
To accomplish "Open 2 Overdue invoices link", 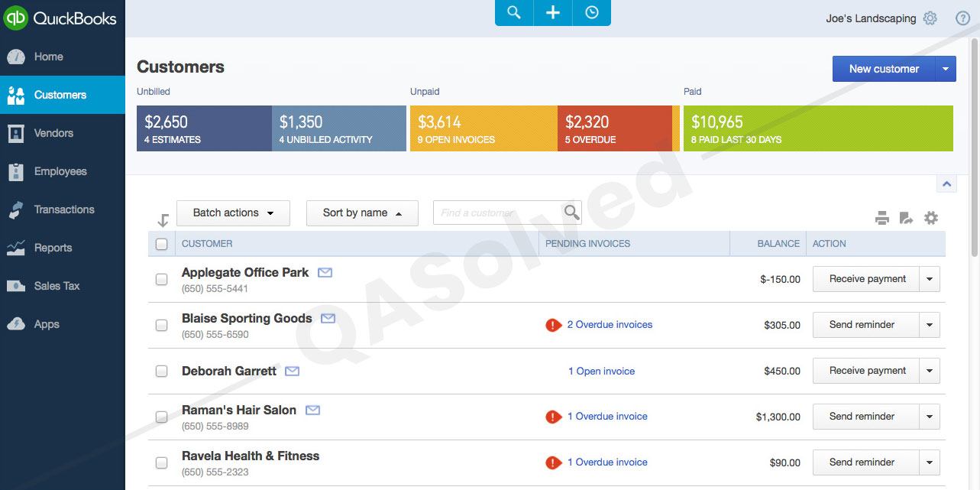I will click(610, 325).
